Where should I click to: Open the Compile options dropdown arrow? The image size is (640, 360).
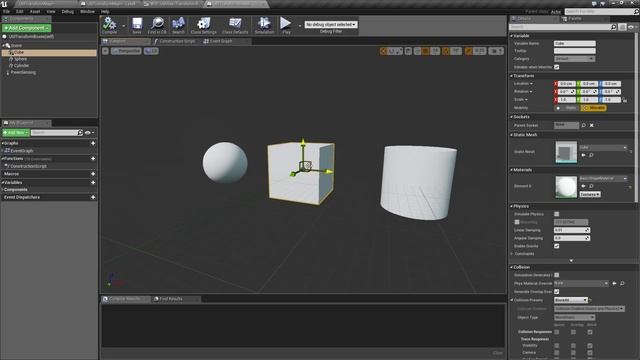(x=124, y=26)
